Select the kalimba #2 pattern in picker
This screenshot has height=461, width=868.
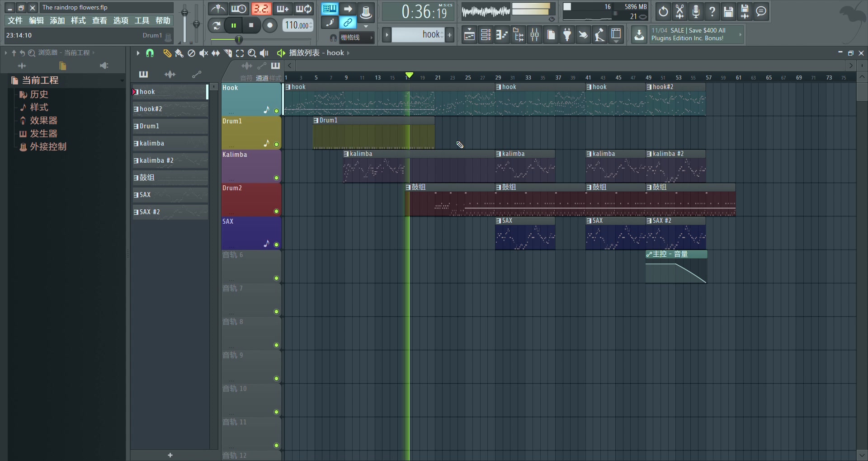pyautogui.click(x=170, y=161)
